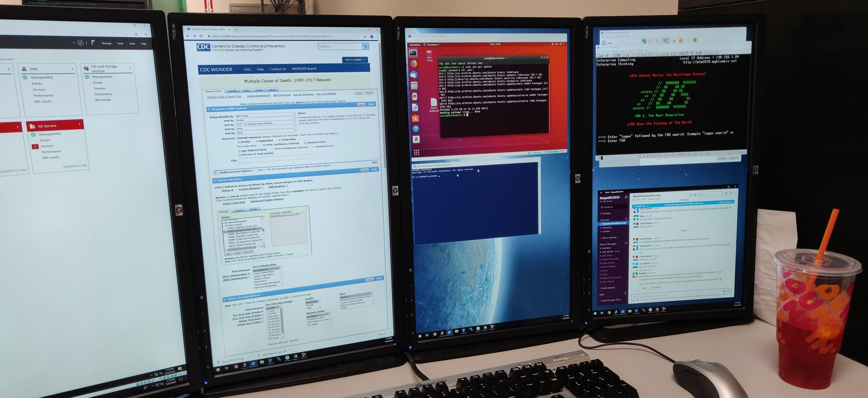Check the Age Adjusted Rate box
This screenshot has height=398, width=868.
240,151
